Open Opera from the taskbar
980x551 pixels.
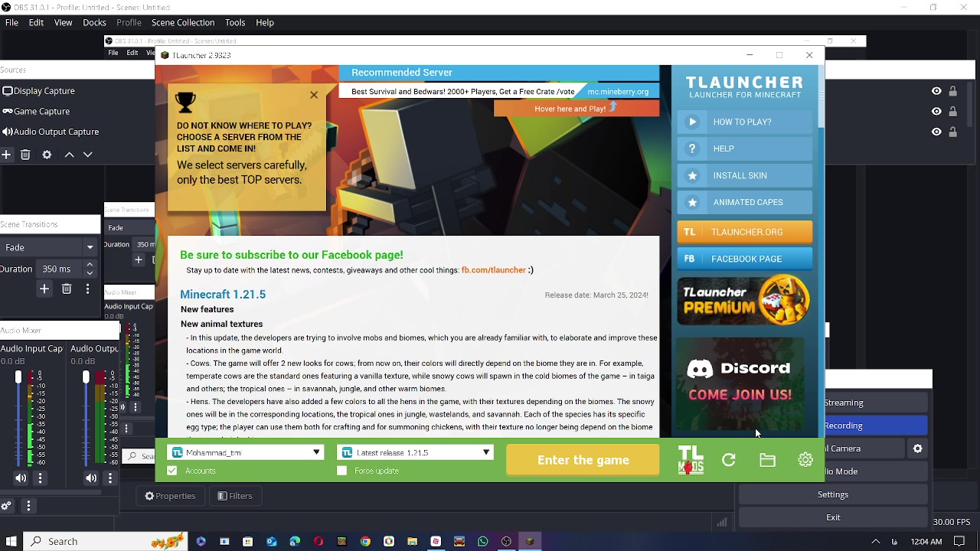pyautogui.click(x=318, y=542)
